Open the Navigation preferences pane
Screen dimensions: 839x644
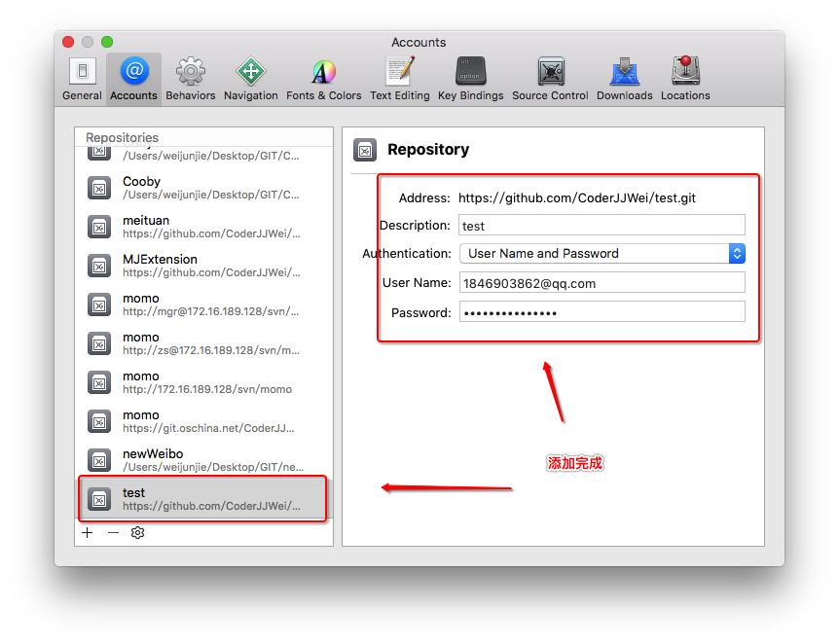tap(251, 79)
